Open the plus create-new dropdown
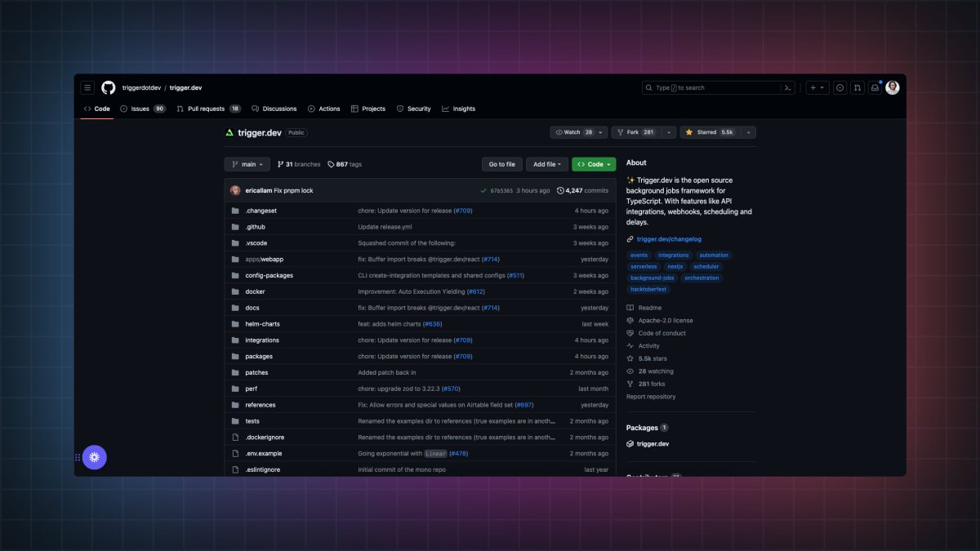Screen dimensions: 980x551 817,87
